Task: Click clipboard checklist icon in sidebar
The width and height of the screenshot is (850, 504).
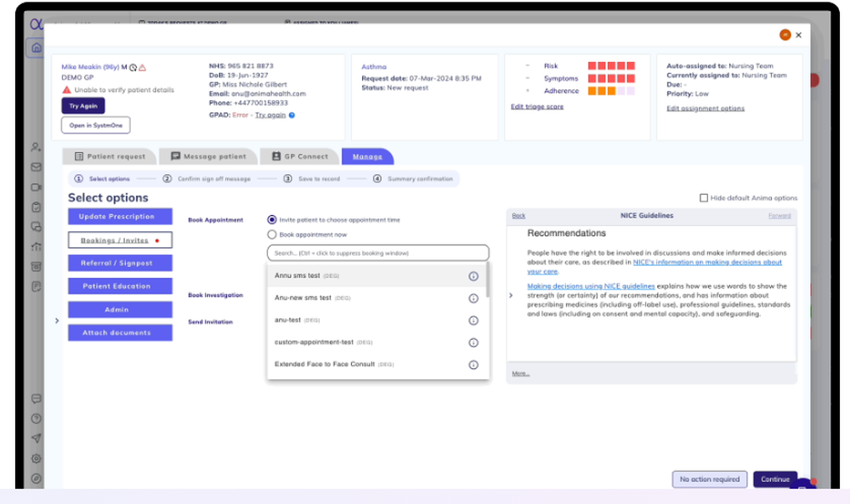Action: tap(36, 207)
